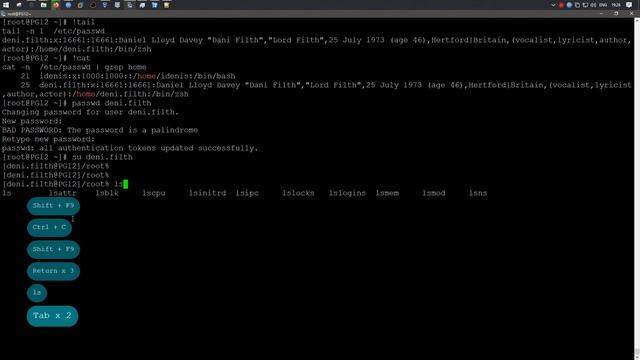This screenshot has height=360, width=640.
Task: Restore down the terminal window
Action: (x=616, y=13)
